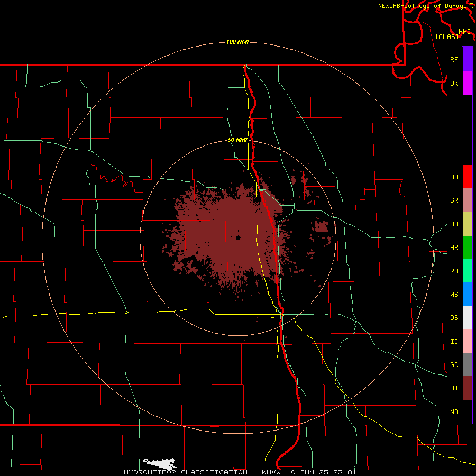Click the IC pink legend color block
Viewport: 476px width, 476px height.
(x=467, y=341)
